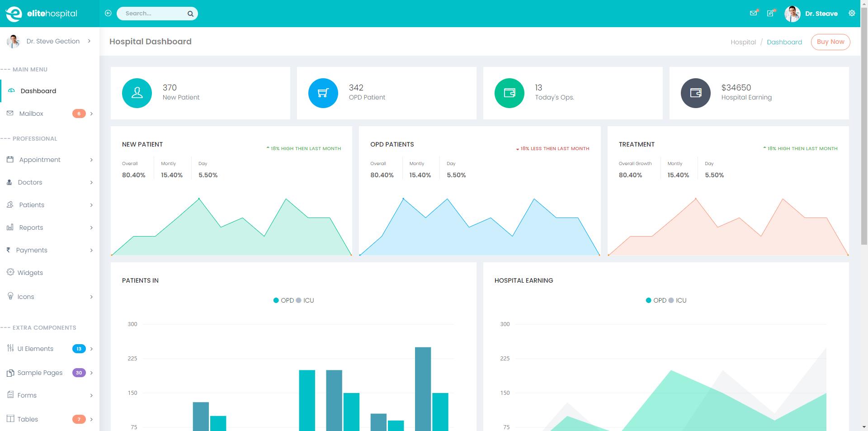The image size is (868, 431).
Task: Expand the Payments submenu chevron
Action: tap(91, 250)
